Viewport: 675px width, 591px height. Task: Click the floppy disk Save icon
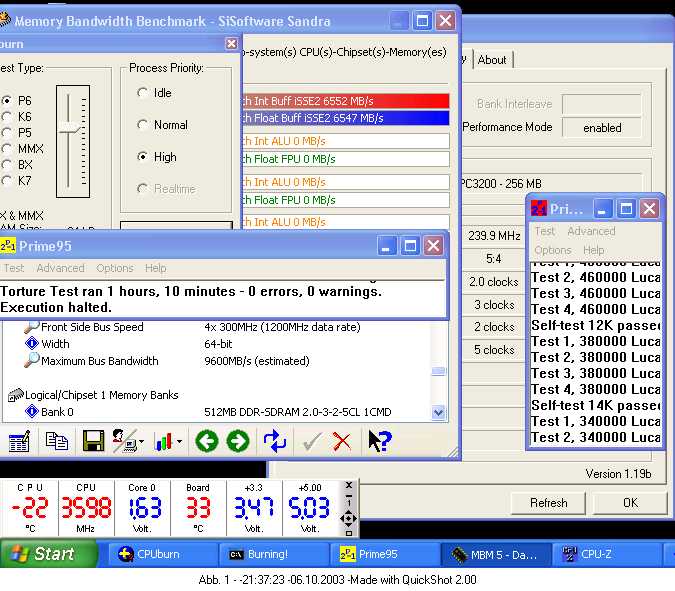tap(93, 441)
